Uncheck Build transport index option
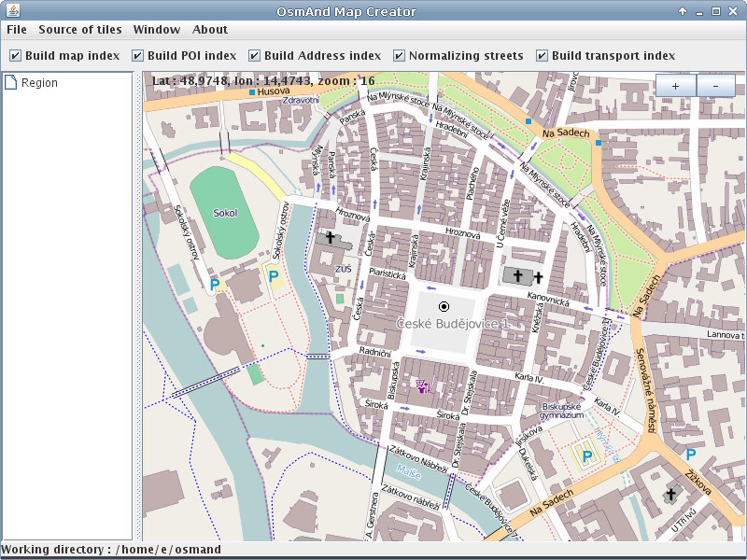Screen dimensions: 747x560 (542, 56)
